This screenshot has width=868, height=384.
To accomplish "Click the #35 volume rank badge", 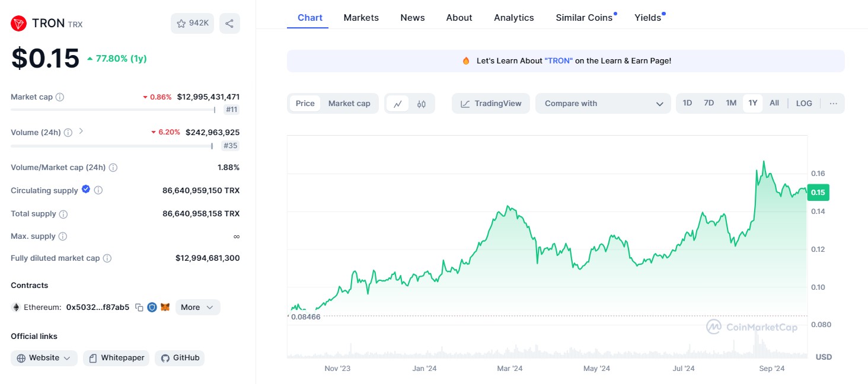I will tap(231, 145).
